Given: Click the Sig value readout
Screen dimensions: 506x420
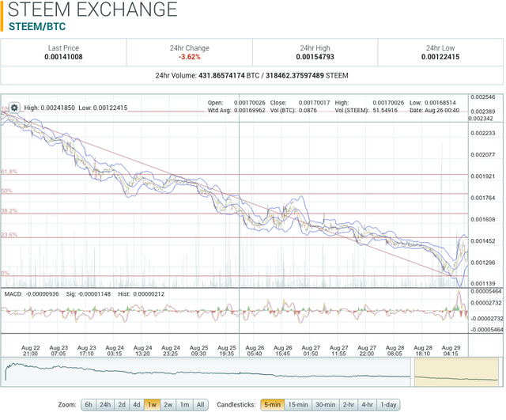Looking at the screenshot, I should 89,294.
